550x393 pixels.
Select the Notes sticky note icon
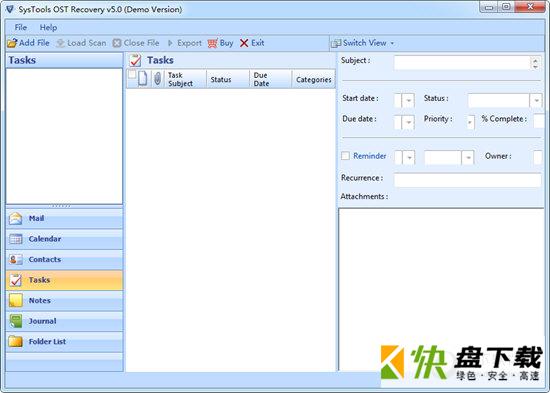(15, 300)
